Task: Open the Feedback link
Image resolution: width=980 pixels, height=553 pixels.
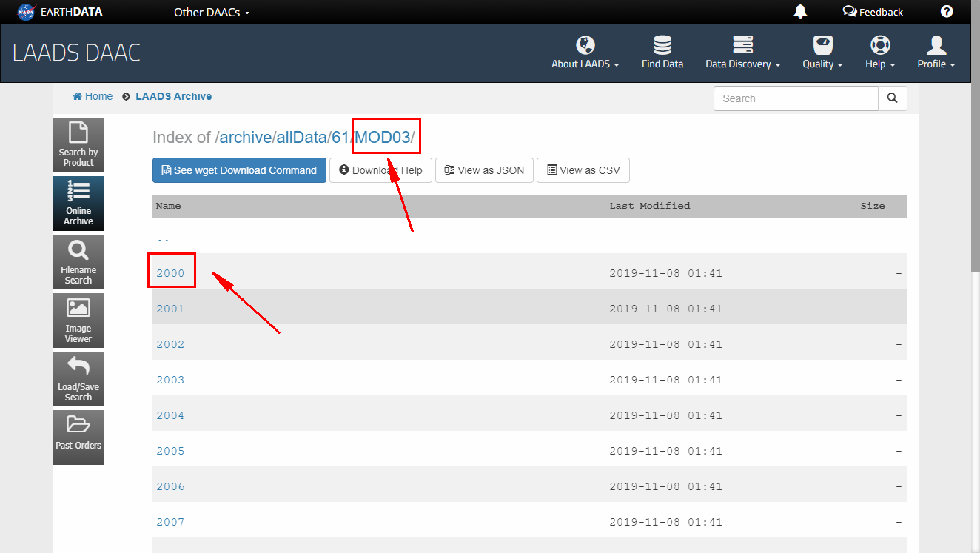Action: (873, 12)
